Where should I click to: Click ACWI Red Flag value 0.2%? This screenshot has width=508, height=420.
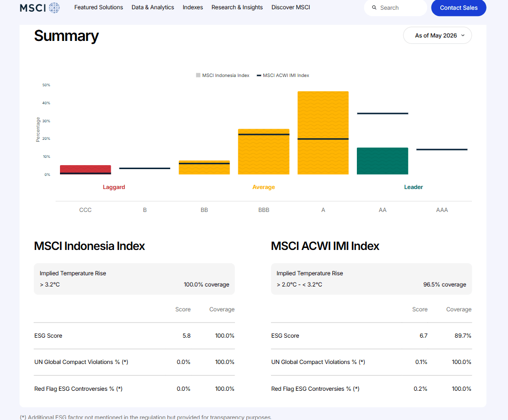click(420, 389)
